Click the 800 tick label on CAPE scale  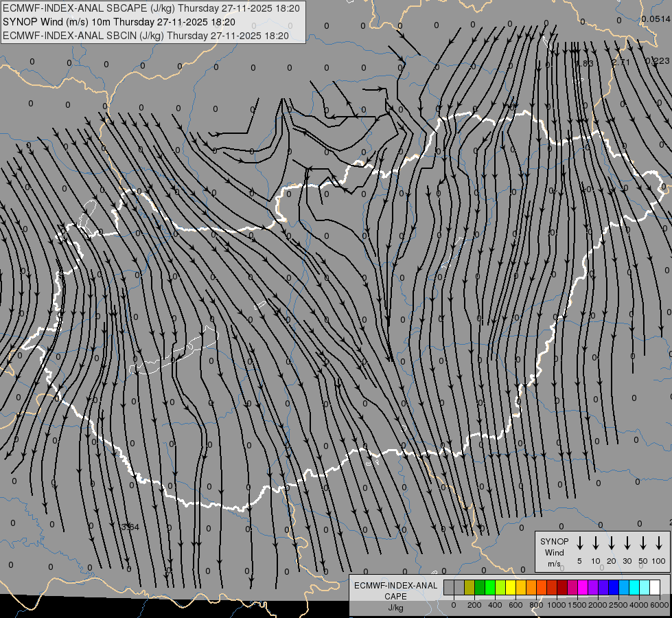pyautogui.click(x=536, y=605)
